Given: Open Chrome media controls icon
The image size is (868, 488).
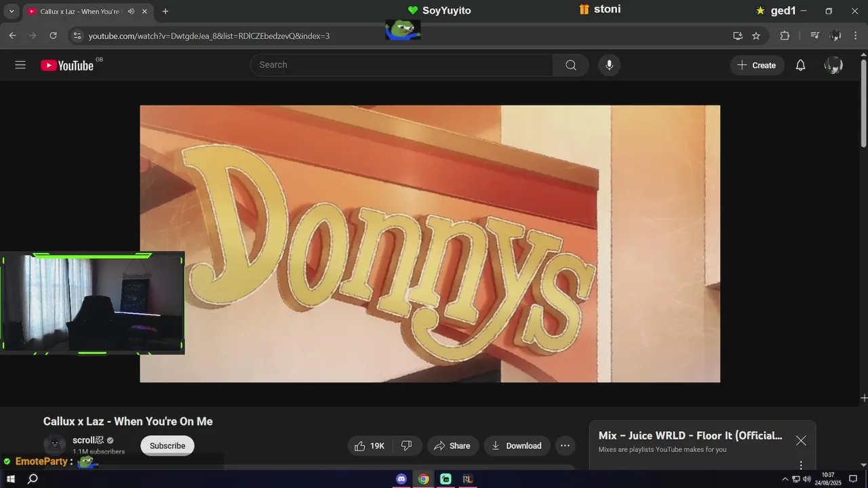Looking at the screenshot, I should tap(815, 35).
